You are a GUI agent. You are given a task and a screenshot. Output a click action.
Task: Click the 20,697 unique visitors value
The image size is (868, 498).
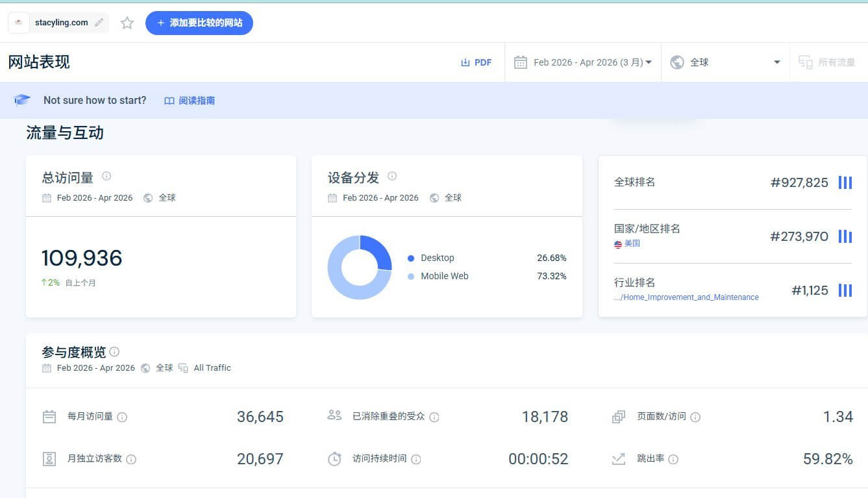click(260, 459)
